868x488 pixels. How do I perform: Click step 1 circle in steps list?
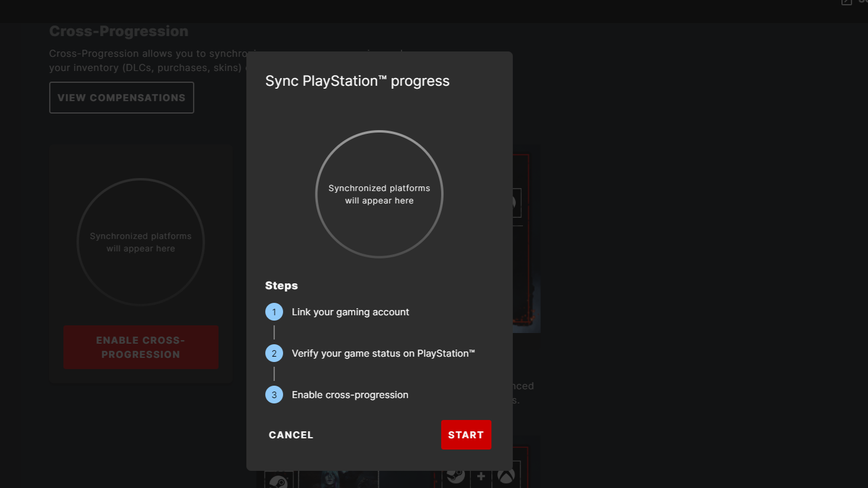(274, 312)
